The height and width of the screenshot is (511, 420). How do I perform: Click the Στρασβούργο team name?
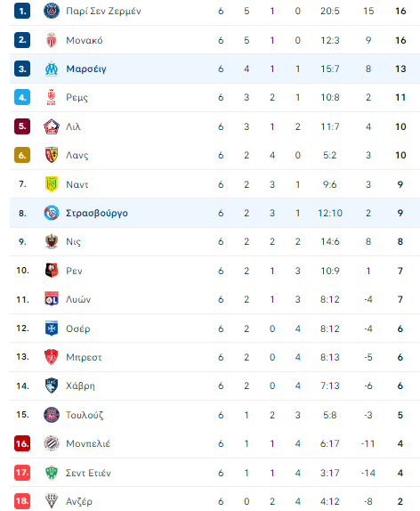coord(97,213)
